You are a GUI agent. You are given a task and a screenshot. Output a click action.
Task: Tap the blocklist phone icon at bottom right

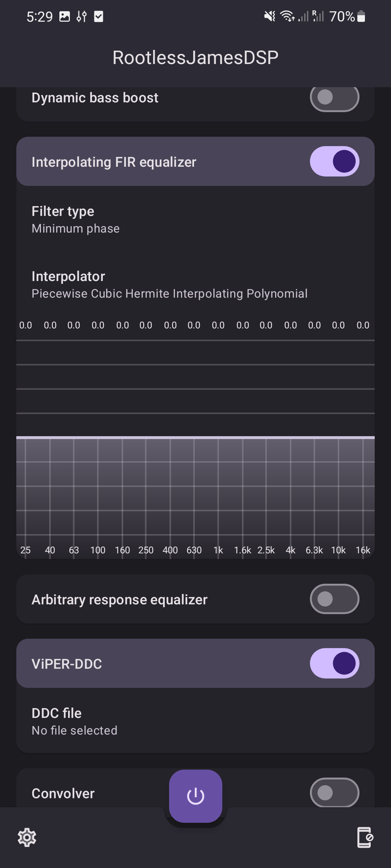point(365,837)
